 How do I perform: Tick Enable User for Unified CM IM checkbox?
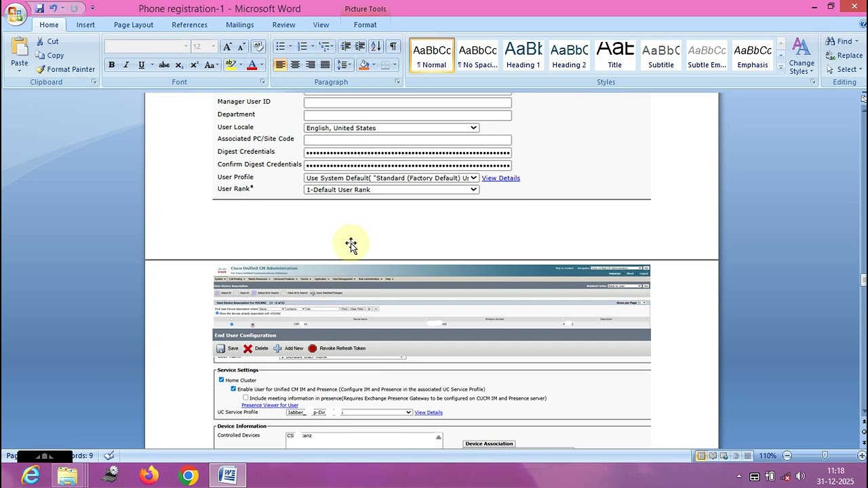233,389
